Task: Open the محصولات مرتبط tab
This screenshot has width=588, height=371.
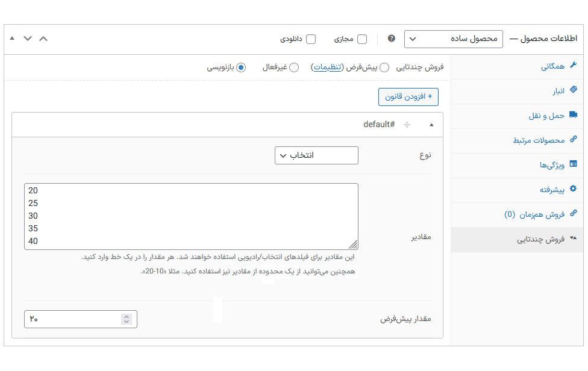Action: [517, 141]
